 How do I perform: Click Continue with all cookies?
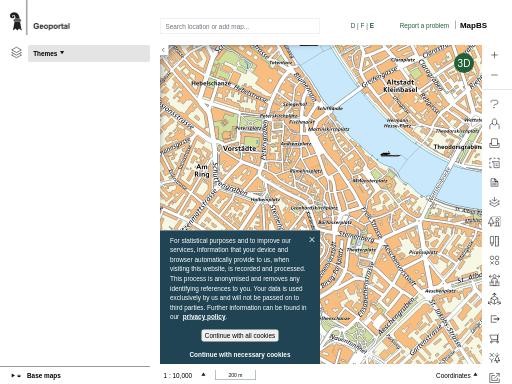240,335
